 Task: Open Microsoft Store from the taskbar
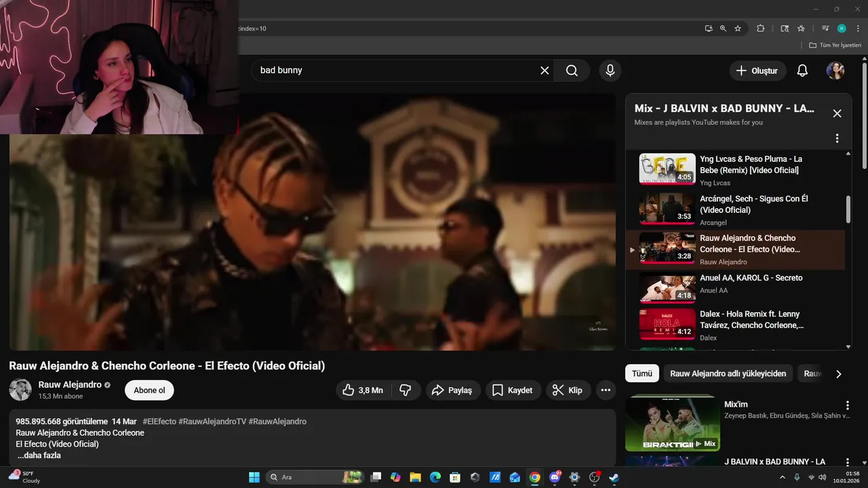click(x=455, y=477)
